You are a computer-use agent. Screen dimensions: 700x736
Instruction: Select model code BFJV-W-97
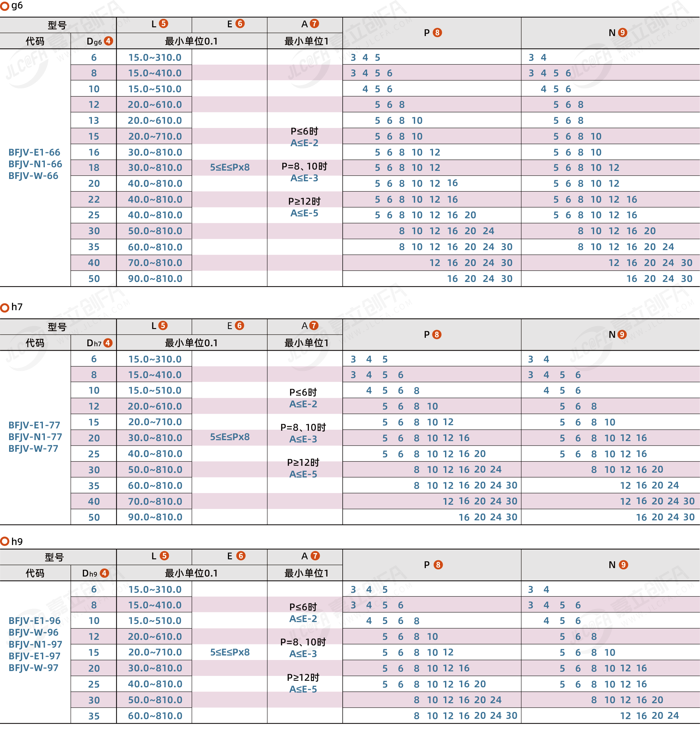33,668
